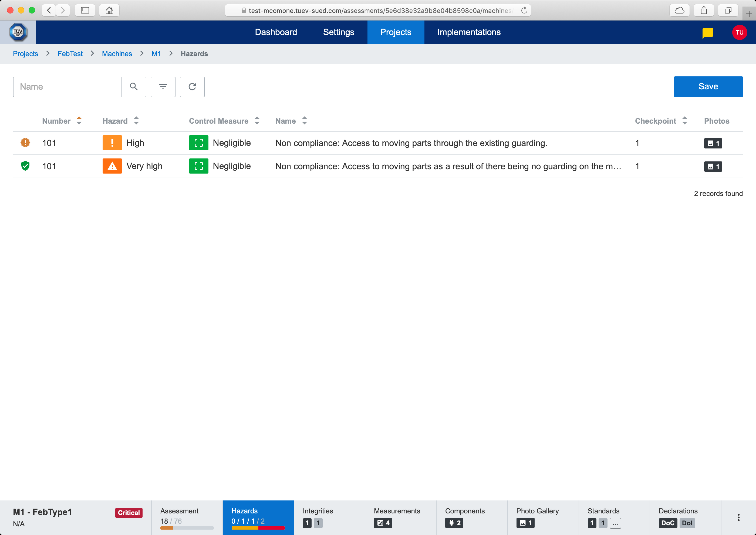The image size is (756, 535).
Task: Click the DoI declarations badge
Action: point(687,523)
